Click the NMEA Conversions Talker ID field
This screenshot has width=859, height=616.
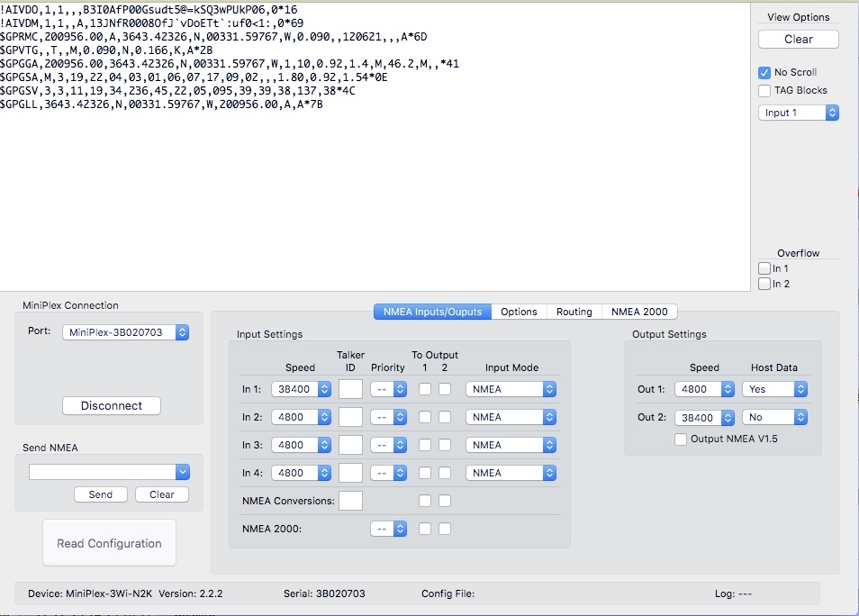click(350, 501)
